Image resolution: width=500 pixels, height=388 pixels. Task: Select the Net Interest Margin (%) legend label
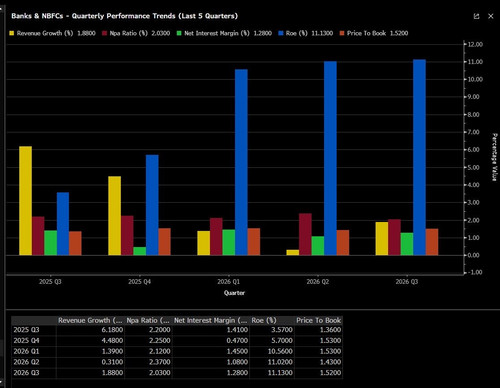point(217,33)
